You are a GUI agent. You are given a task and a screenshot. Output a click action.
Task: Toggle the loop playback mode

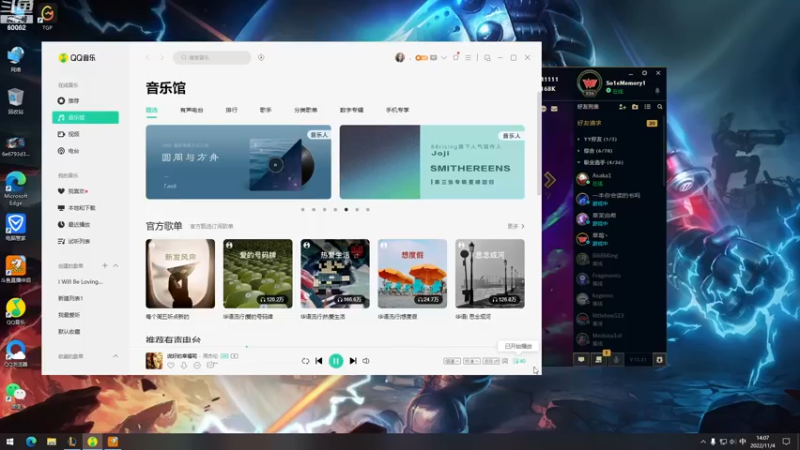[305, 361]
